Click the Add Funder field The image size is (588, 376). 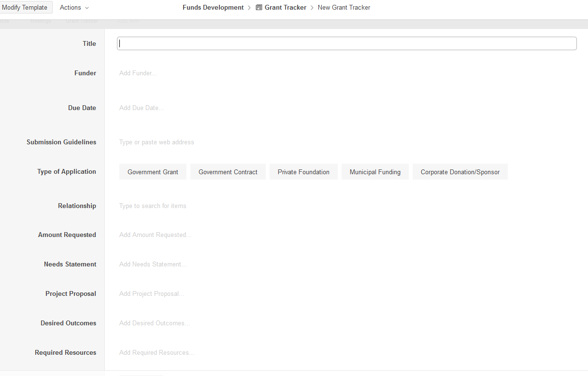138,73
